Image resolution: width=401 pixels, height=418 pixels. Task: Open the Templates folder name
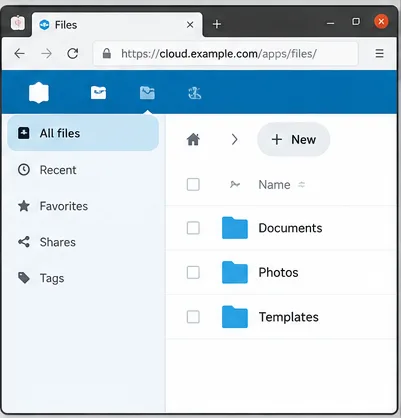(289, 317)
